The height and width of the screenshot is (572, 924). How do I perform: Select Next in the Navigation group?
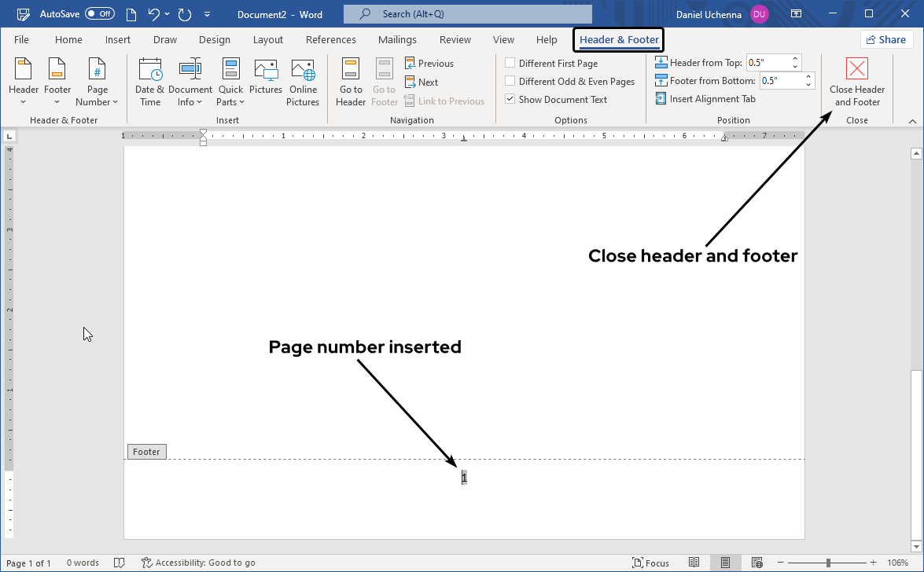pyautogui.click(x=422, y=82)
